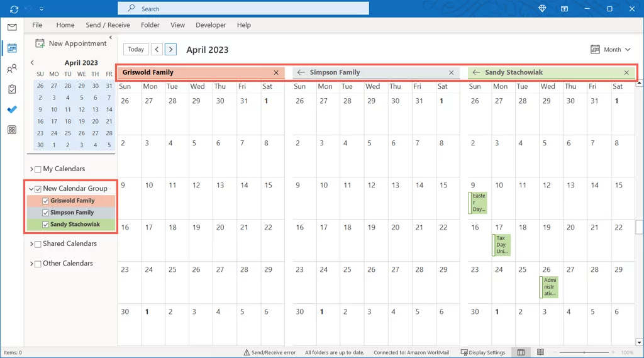Screen dimensions: 644x358
Task: Adjust the zoom slider in status bar
Action: tap(584, 352)
